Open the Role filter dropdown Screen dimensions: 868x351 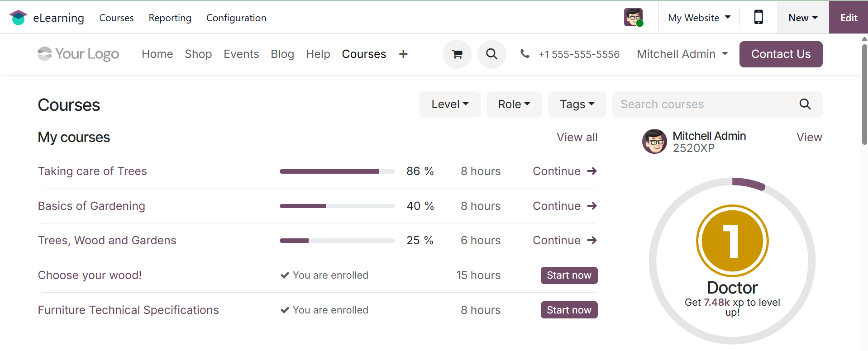coord(514,104)
